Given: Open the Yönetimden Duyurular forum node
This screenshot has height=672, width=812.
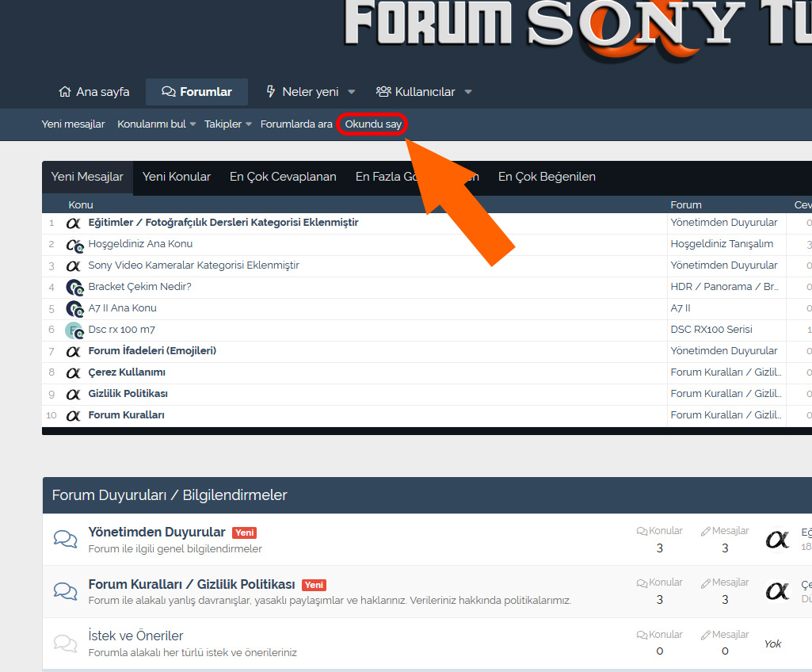Looking at the screenshot, I should [157, 532].
